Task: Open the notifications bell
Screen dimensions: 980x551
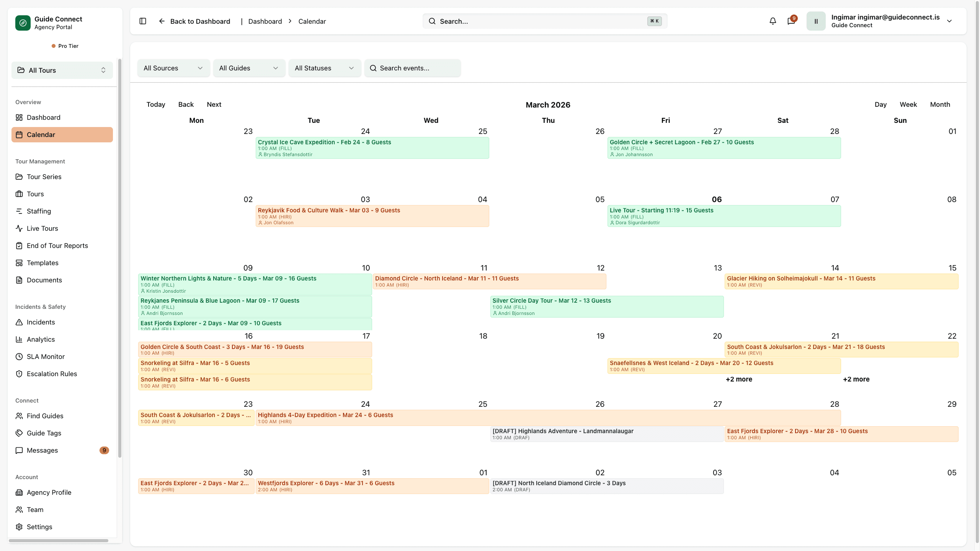Action: click(x=773, y=21)
